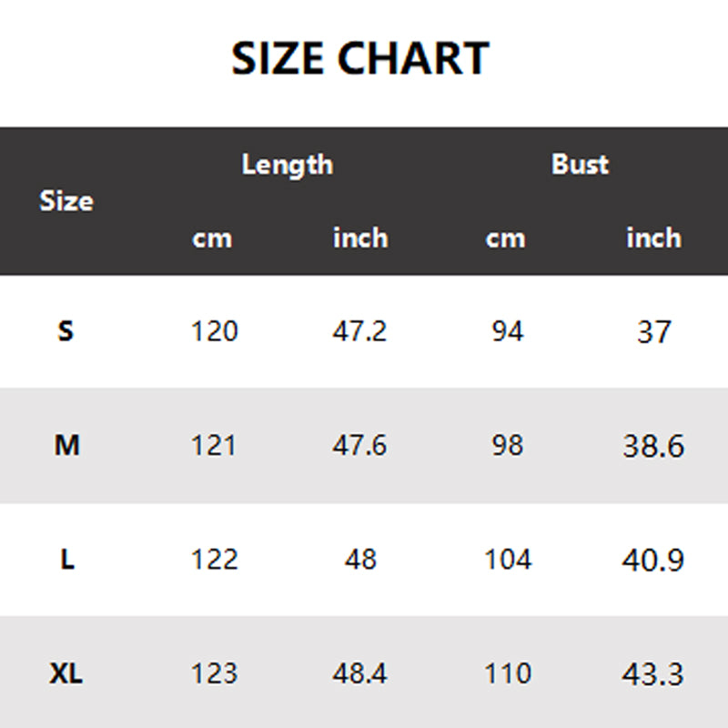This screenshot has width=728, height=728.
Task: Click the 122 length cm value
Action: coord(214,560)
